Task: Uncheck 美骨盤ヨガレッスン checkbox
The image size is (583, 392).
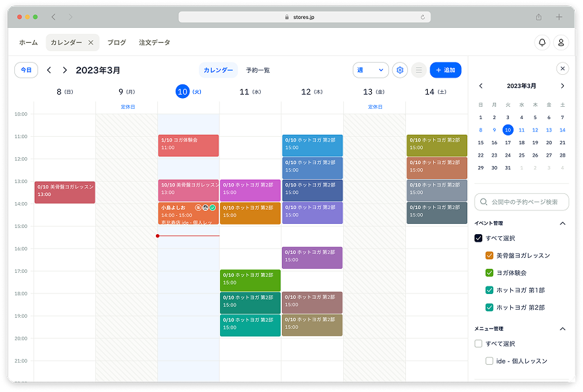Action: pyautogui.click(x=489, y=255)
